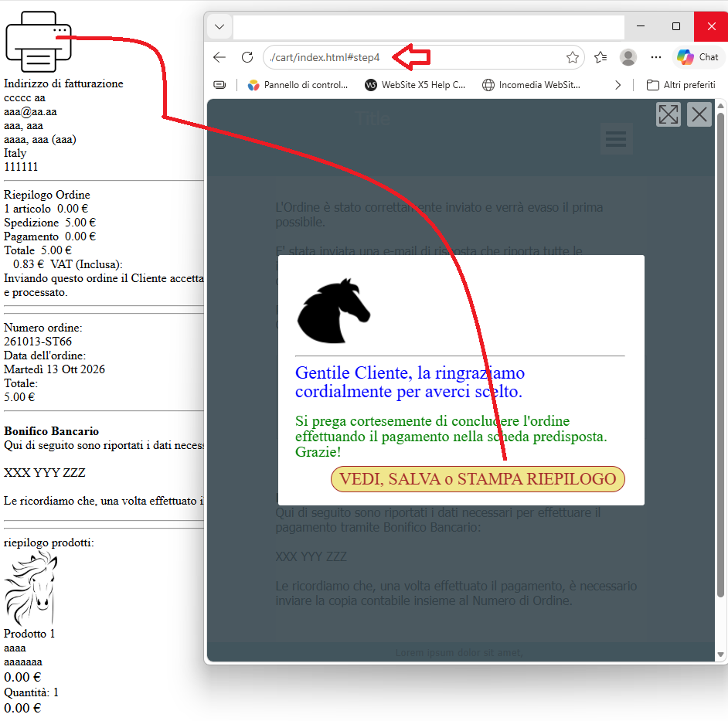
Task: Open the Altri preferiti folder
Action: point(681,85)
